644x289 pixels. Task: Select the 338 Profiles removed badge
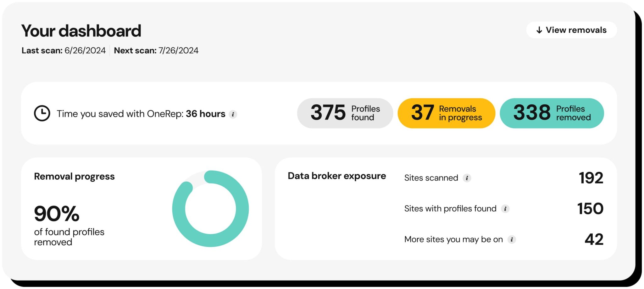(552, 113)
